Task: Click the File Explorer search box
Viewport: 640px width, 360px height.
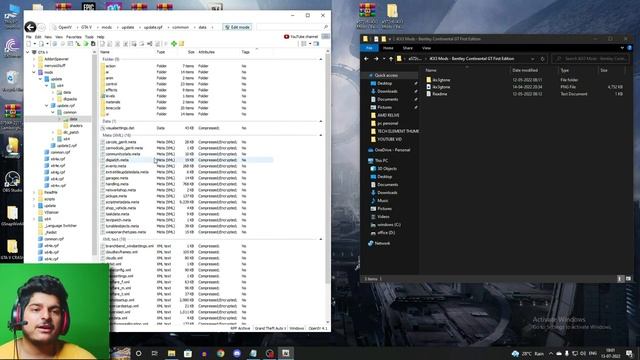Action: point(590,59)
